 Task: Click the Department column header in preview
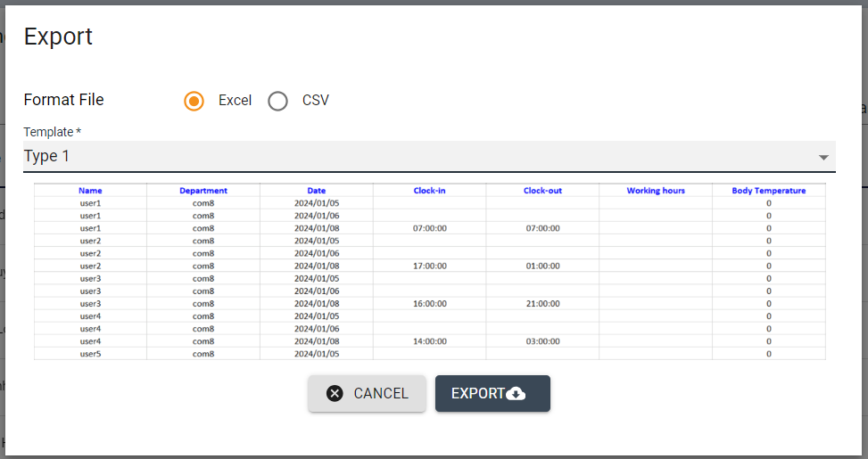coord(203,191)
